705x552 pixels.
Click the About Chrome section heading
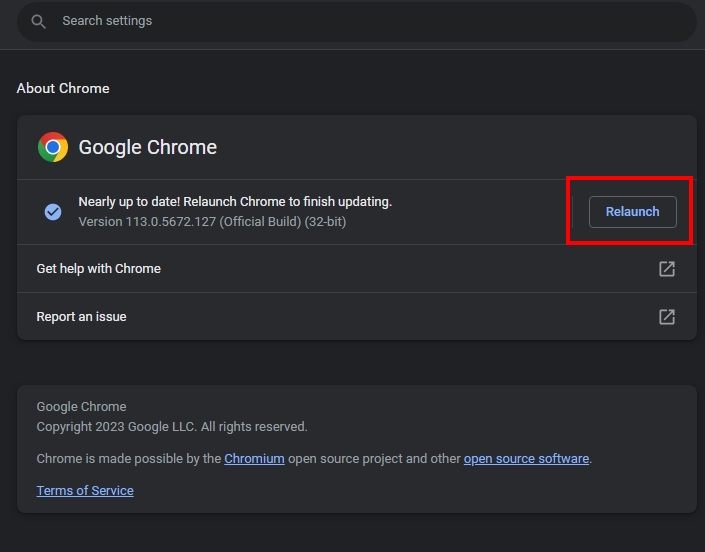point(63,88)
